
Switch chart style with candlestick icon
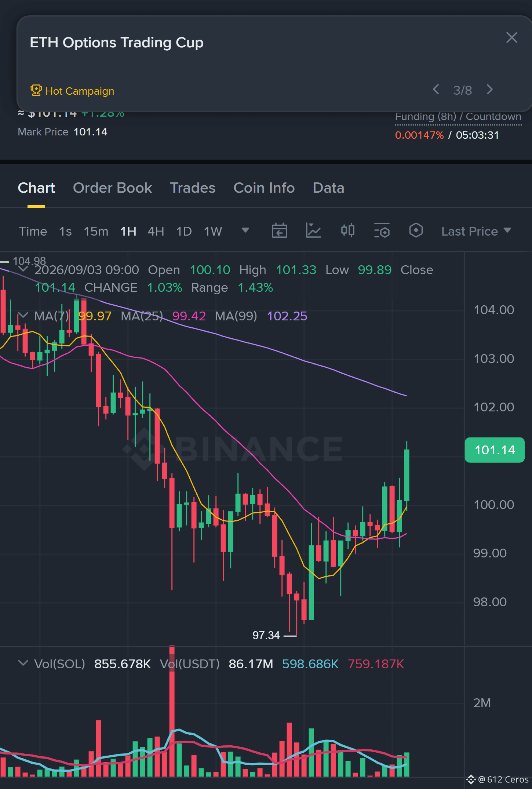click(x=347, y=231)
